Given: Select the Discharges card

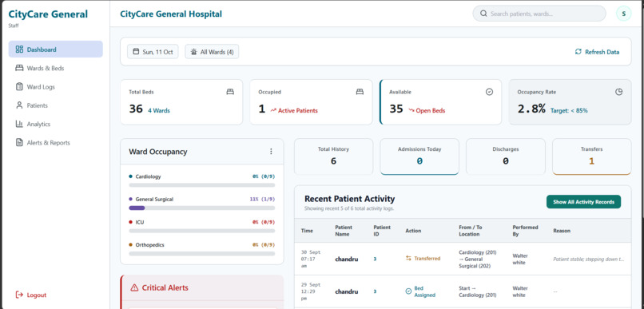Looking at the screenshot, I should coord(506,156).
